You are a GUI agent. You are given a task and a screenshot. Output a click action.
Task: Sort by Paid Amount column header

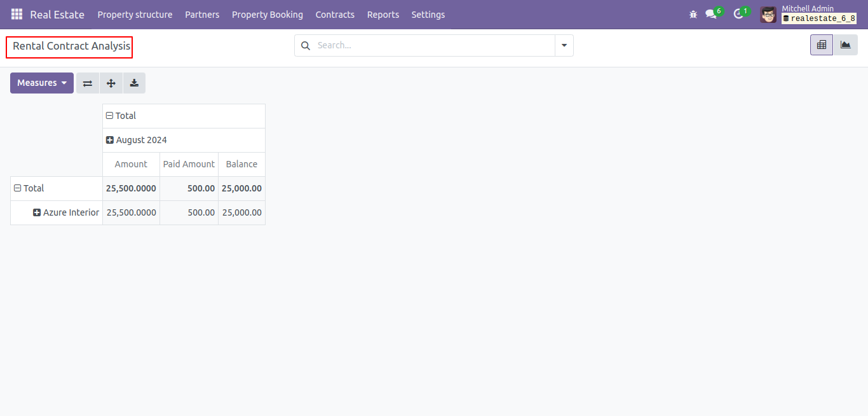coord(189,164)
